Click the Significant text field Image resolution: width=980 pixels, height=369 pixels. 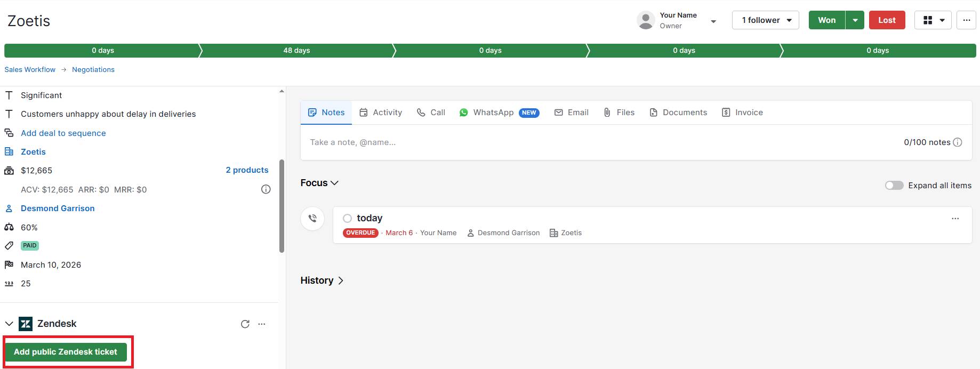point(41,95)
